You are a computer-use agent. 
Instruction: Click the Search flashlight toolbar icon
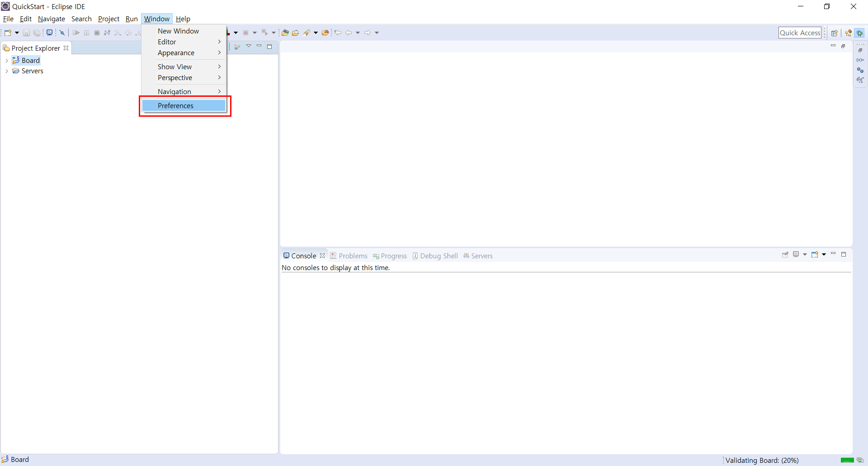(x=307, y=33)
